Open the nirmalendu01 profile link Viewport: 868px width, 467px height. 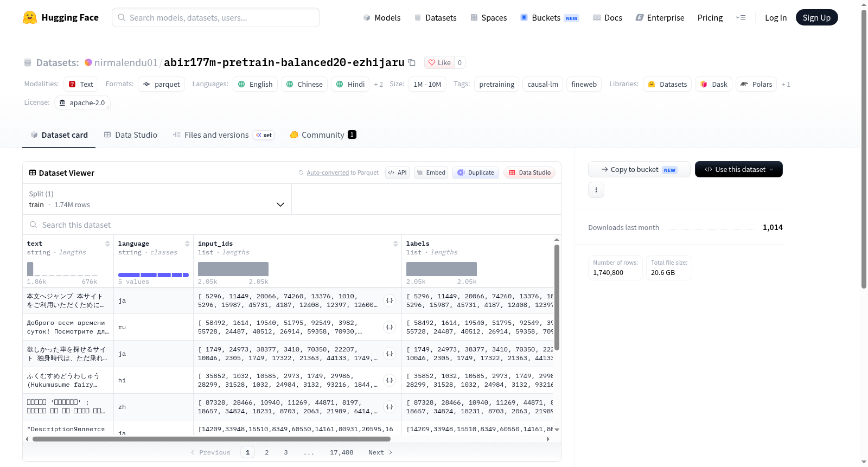tap(126, 62)
